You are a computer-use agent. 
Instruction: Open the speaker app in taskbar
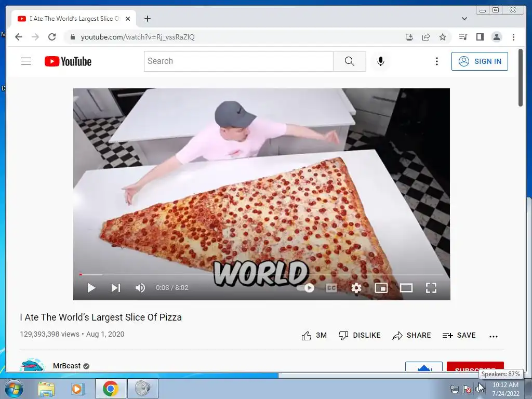[x=142, y=389]
